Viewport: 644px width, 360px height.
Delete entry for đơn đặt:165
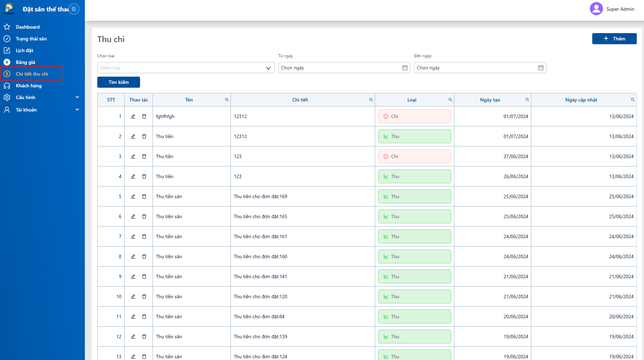pyautogui.click(x=144, y=216)
